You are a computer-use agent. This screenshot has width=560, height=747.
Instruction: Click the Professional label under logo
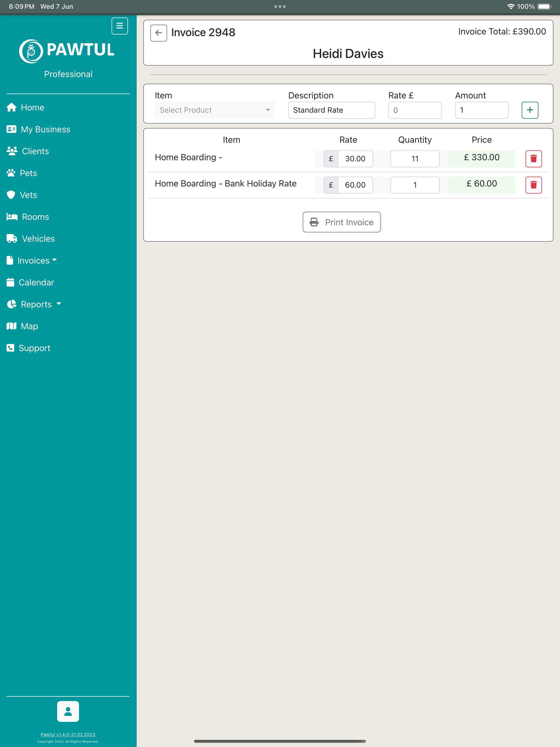point(68,74)
